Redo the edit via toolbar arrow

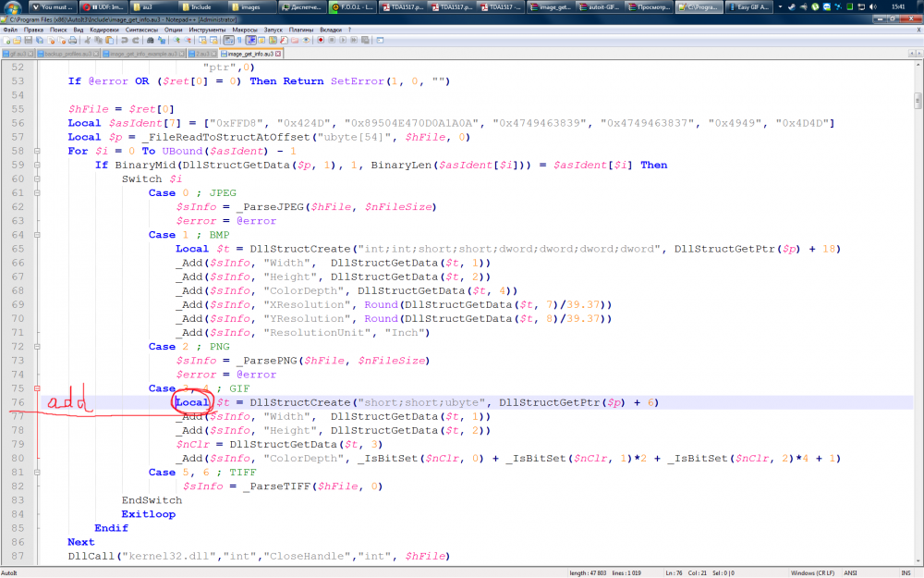[x=135, y=40]
